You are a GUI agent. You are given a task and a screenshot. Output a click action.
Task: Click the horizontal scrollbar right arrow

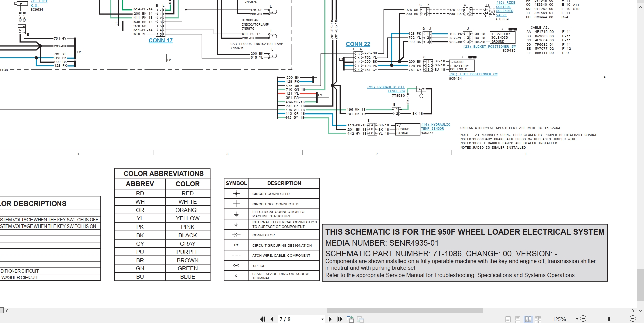633,311
